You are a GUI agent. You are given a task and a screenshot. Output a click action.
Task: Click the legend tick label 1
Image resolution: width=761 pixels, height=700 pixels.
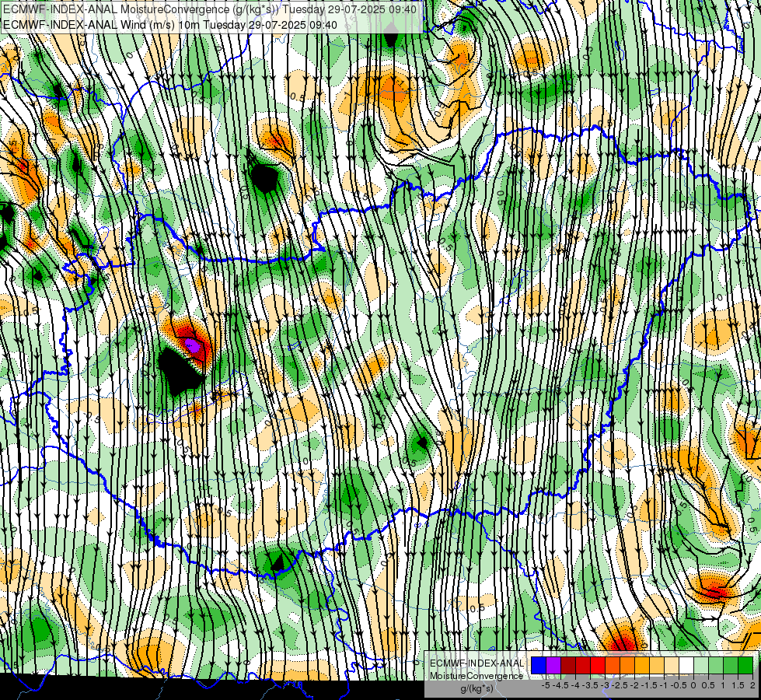click(722, 685)
